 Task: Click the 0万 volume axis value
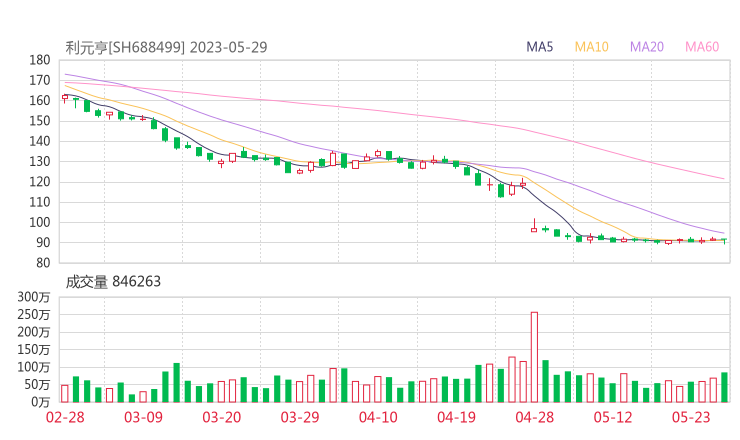click(40, 402)
